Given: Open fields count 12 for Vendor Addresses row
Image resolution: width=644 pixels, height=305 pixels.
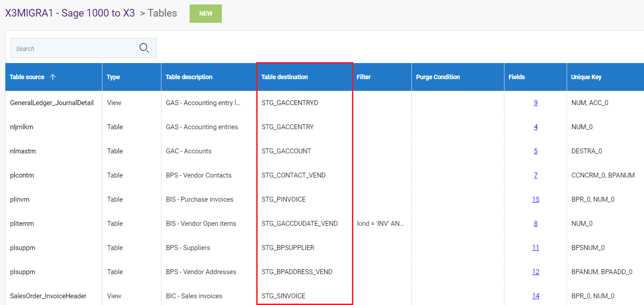Looking at the screenshot, I should pos(535,272).
